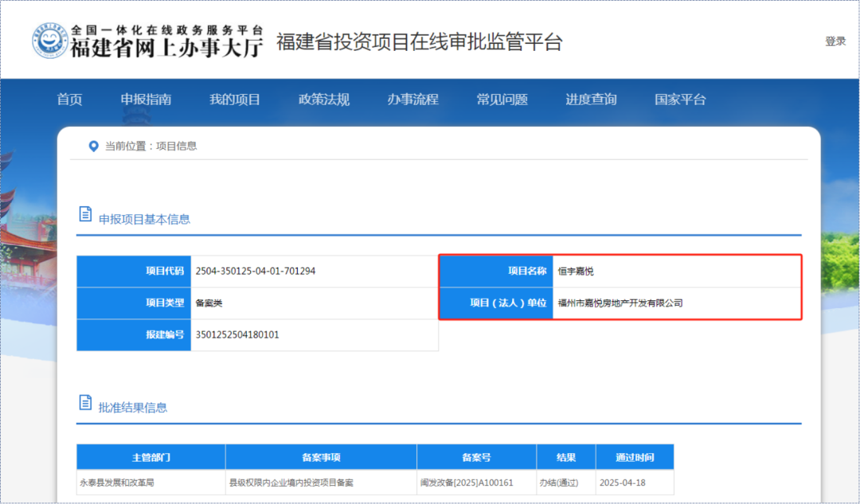Click the document icon beside 申报项目基本信息
This screenshot has width=860, height=504.
[x=85, y=213]
